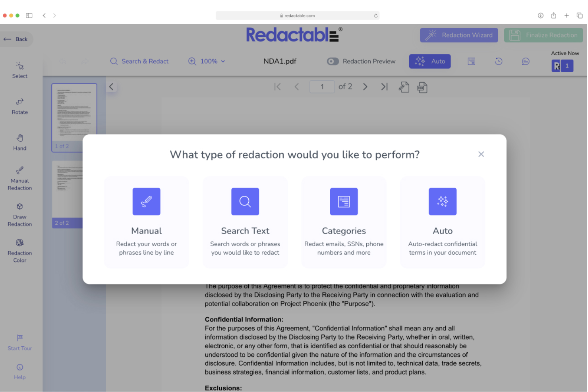The width and height of the screenshot is (588, 392).
Task: Toggle the Redaction Preview switch
Action: 333,61
